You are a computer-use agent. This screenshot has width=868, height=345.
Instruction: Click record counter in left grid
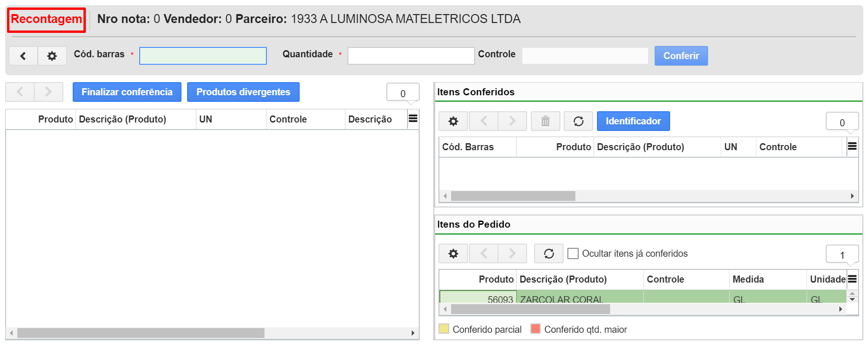tap(403, 93)
